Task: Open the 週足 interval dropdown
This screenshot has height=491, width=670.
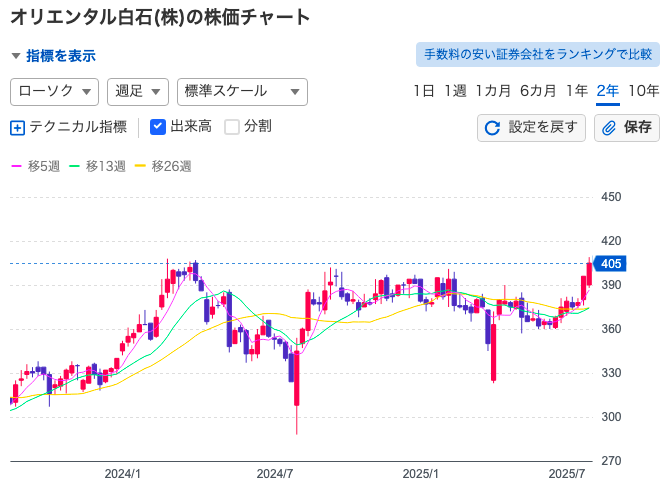Action: [138, 91]
